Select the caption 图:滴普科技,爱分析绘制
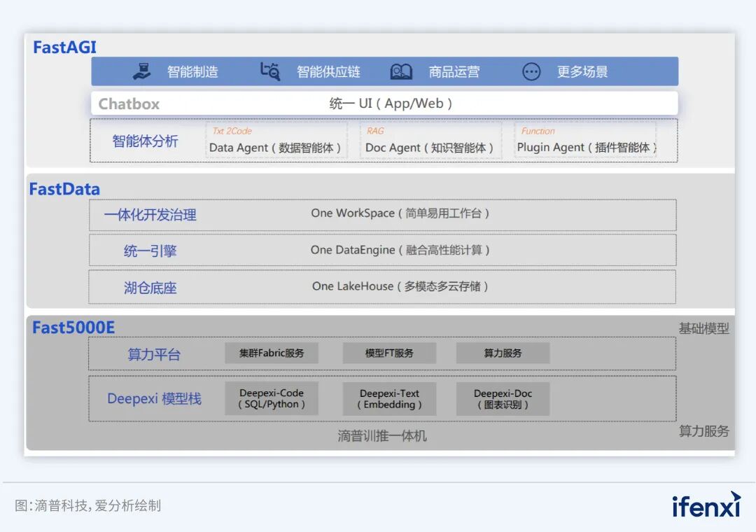 click(87, 505)
